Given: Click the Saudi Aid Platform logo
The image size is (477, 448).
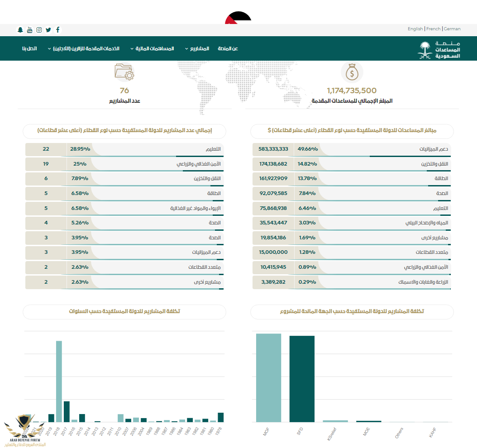Looking at the screenshot, I should [x=439, y=49].
